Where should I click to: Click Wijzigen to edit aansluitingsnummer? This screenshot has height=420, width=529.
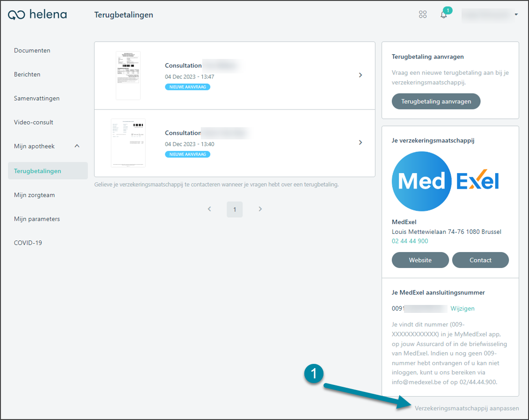(462, 308)
